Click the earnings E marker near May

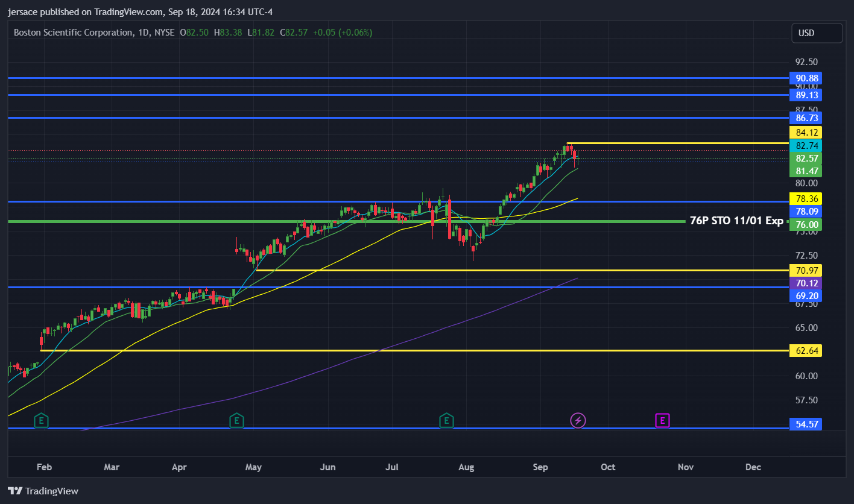tap(236, 420)
